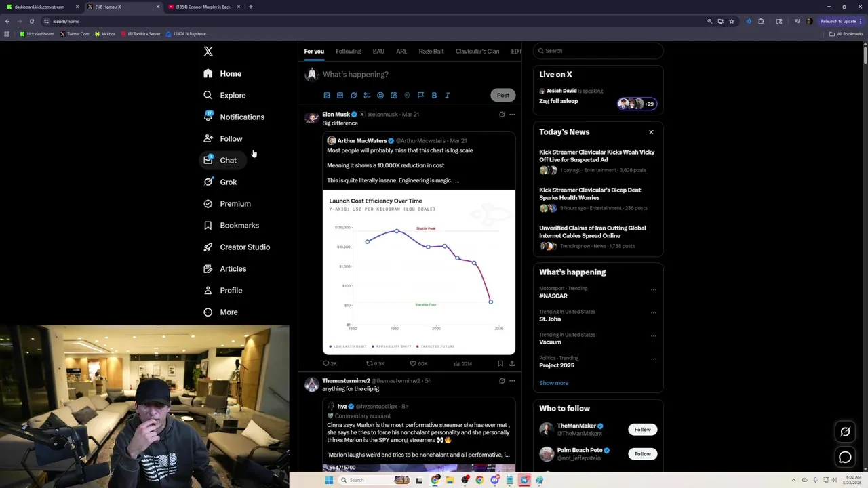The height and width of the screenshot is (488, 868).
Task: Toggle italic formatting in composer
Action: (448, 96)
